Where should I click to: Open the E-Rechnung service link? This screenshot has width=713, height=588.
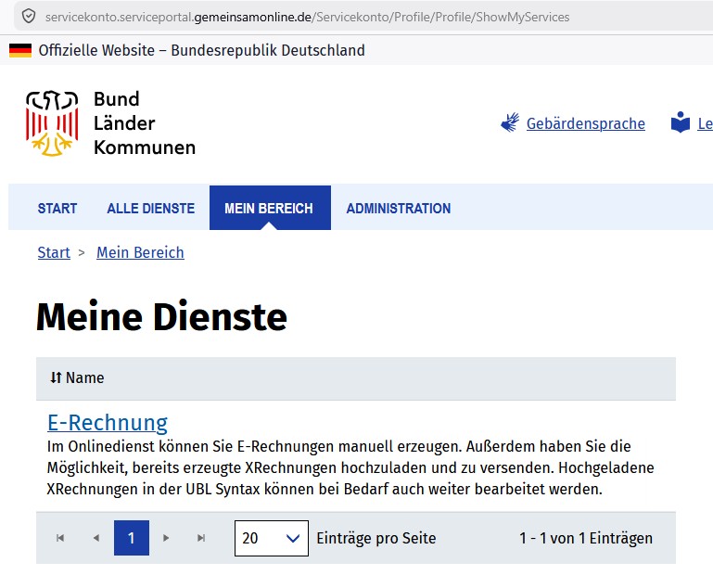(x=108, y=422)
